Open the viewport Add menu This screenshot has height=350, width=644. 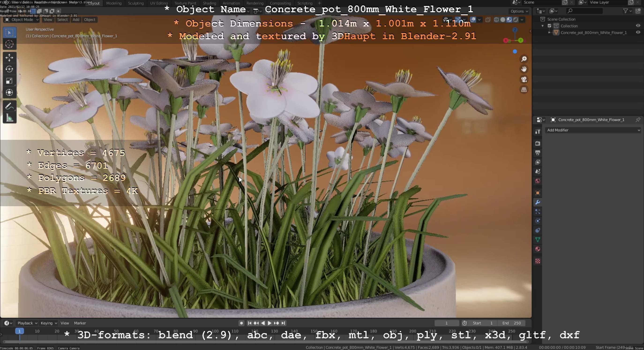[76, 20]
